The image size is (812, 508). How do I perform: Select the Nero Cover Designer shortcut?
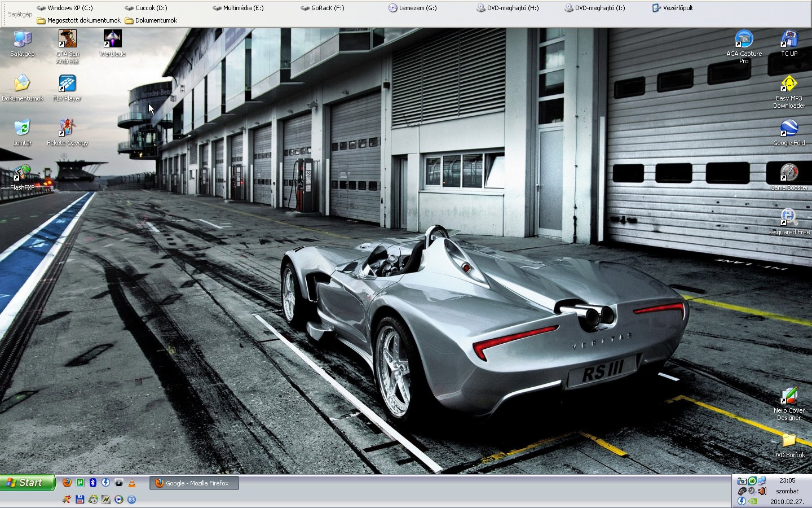[789, 404]
